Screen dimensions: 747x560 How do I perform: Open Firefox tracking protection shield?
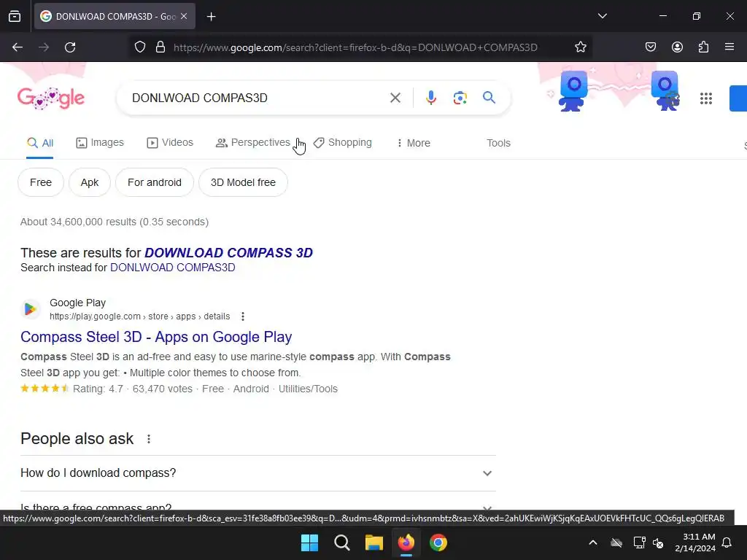[139, 47]
